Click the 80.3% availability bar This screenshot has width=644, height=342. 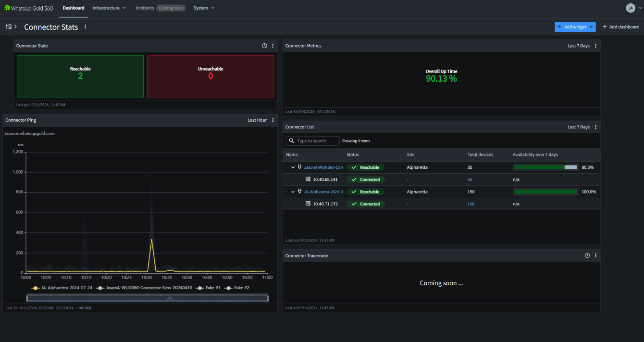tap(545, 167)
